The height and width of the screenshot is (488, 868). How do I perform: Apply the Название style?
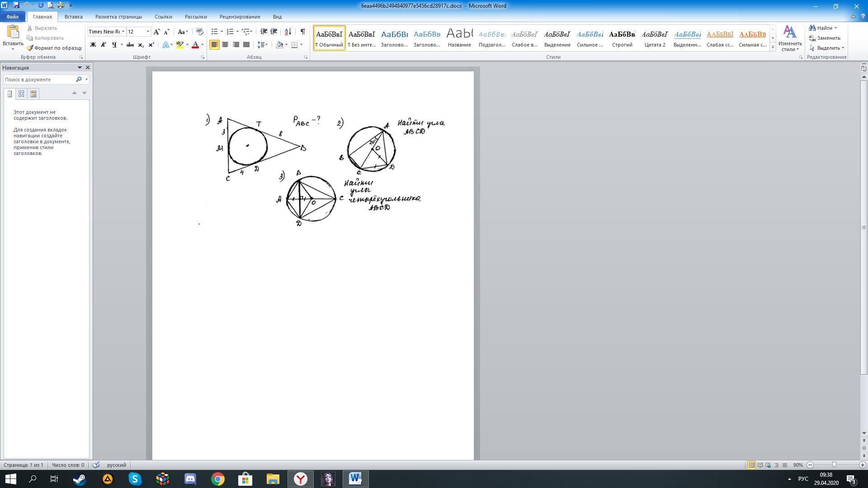pos(459,38)
